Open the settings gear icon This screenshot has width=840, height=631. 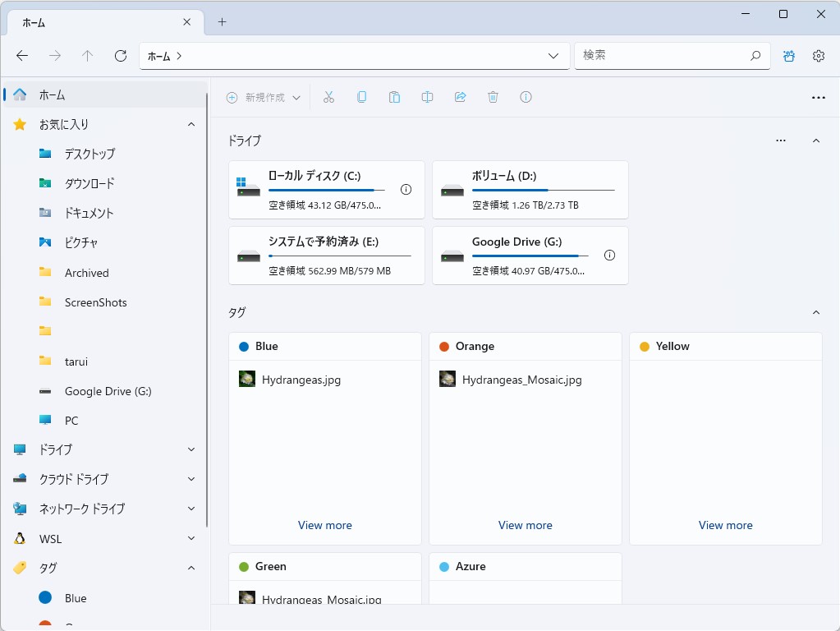click(x=818, y=56)
